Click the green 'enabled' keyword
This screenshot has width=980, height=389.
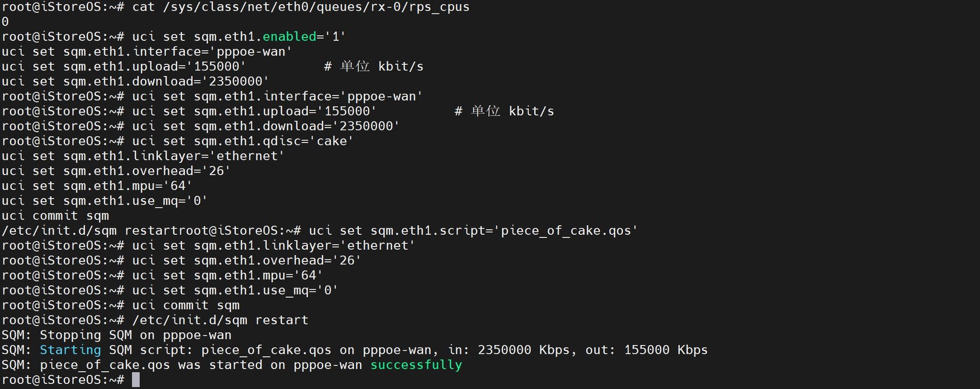(289, 37)
